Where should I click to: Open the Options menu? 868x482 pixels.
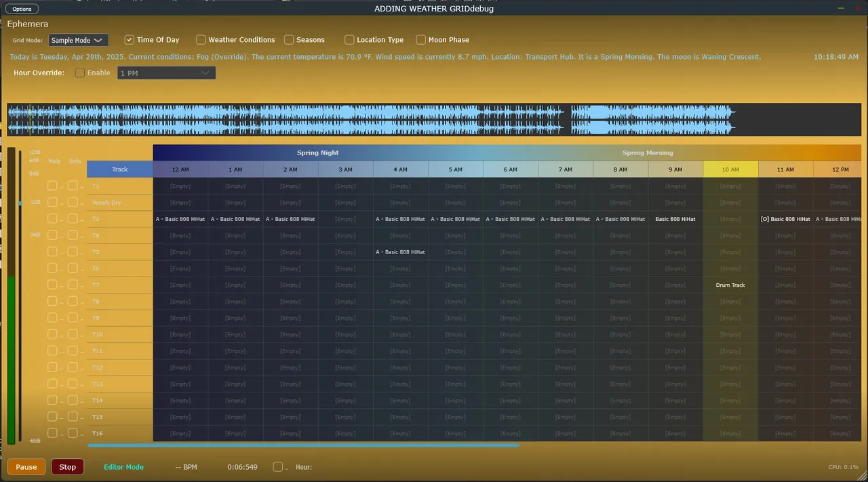click(x=22, y=9)
